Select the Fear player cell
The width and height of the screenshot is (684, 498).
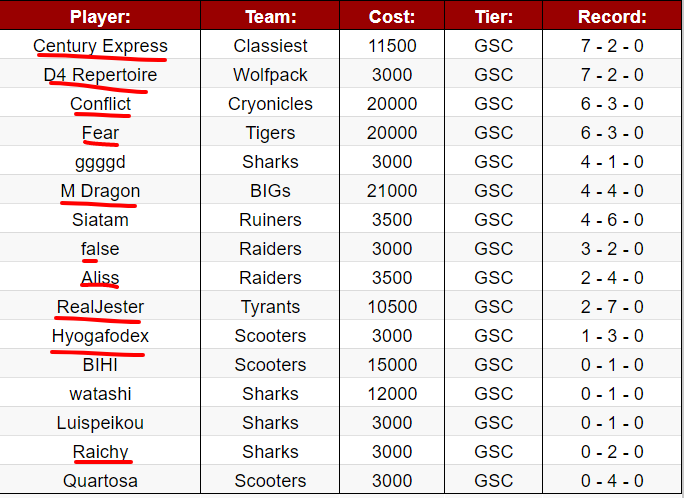100,133
